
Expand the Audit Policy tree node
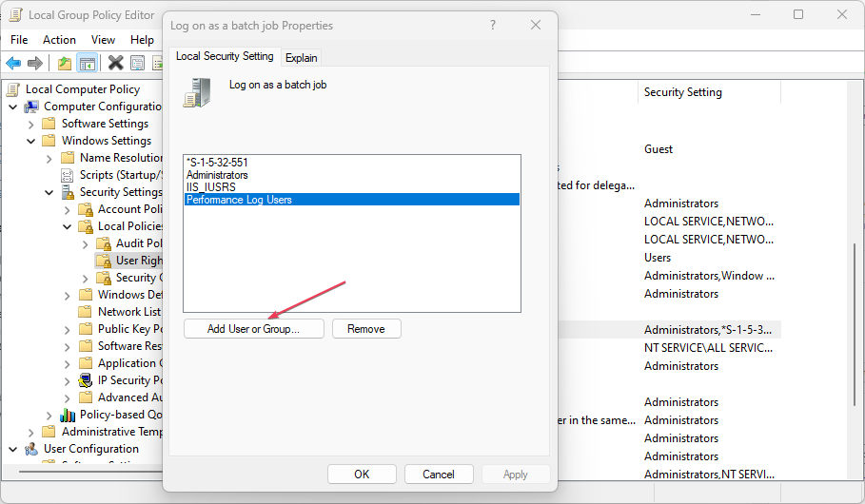[86, 243]
